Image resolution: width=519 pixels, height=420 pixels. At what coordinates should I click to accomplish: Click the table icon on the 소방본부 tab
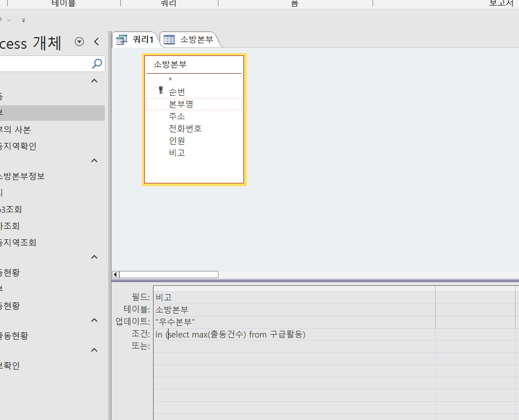point(169,39)
